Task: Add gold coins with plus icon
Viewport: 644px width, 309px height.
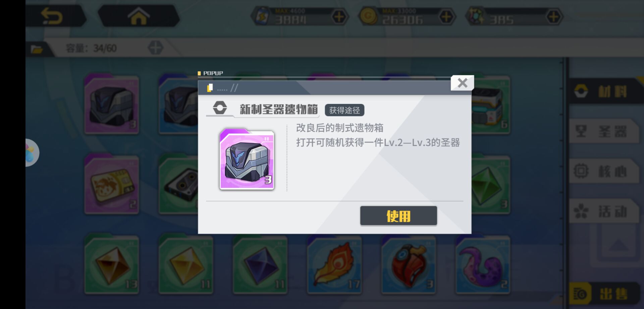Action: (x=446, y=17)
